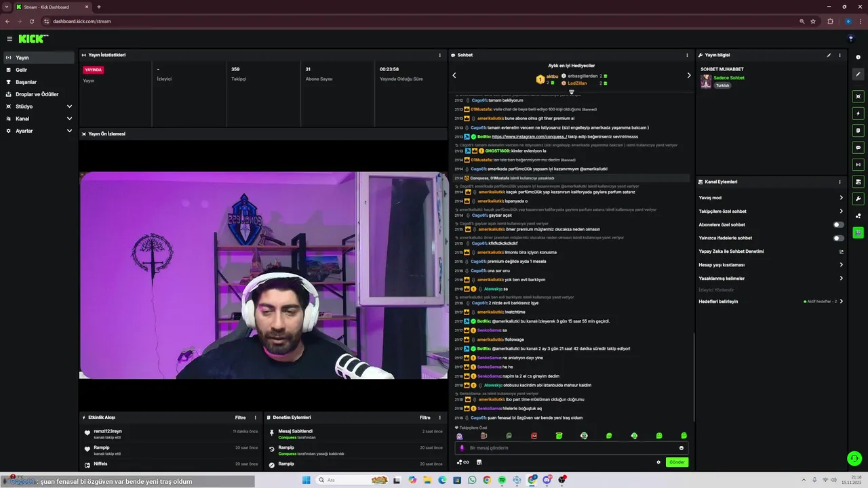Click the stream preview video
Screen dimensions: 868x488
(263, 274)
